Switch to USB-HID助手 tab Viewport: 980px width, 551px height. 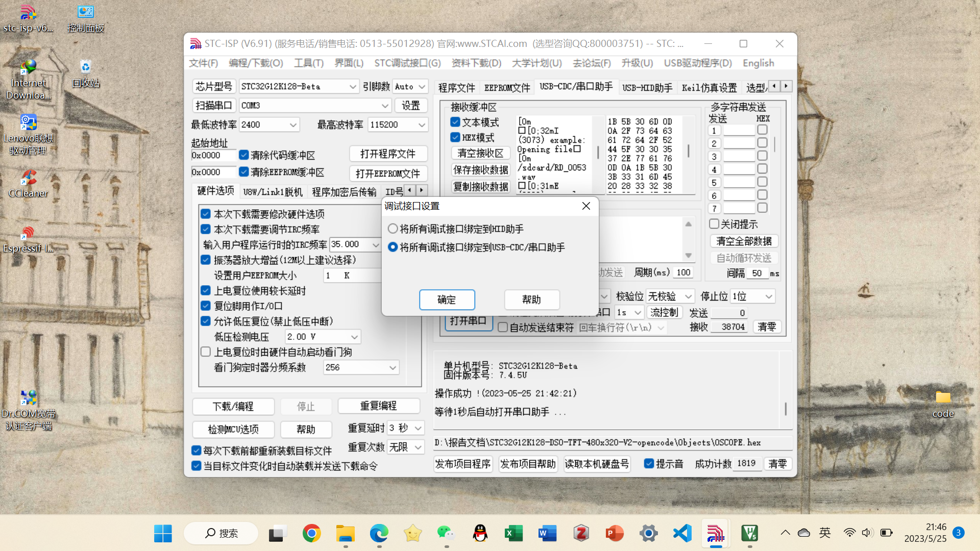647,87
